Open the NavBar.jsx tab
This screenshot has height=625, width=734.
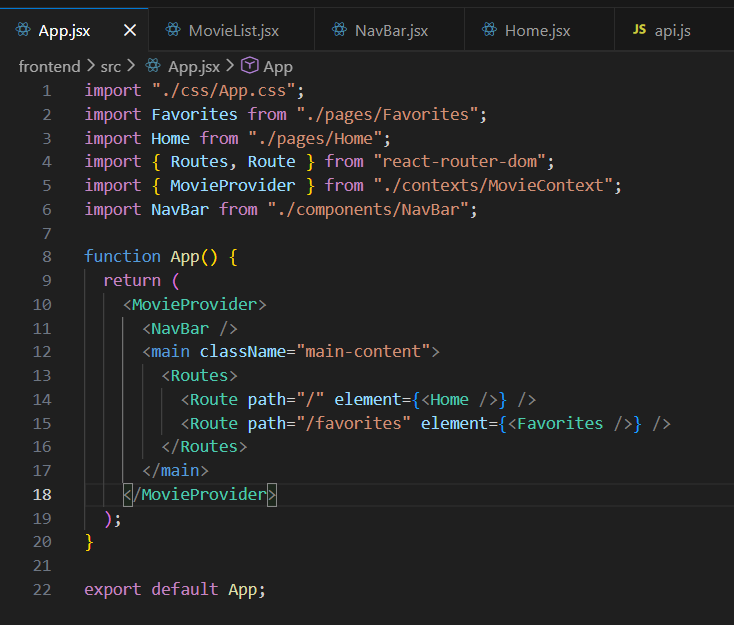tap(391, 31)
